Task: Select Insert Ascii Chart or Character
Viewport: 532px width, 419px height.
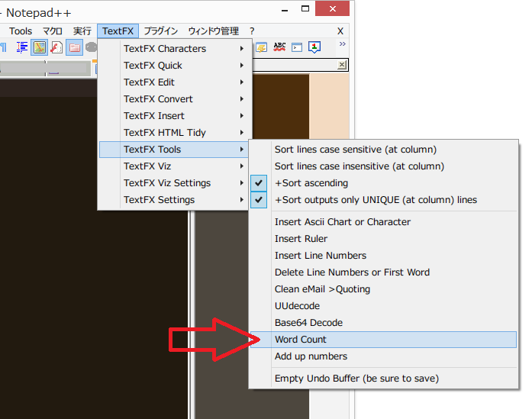Action: click(383, 222)
